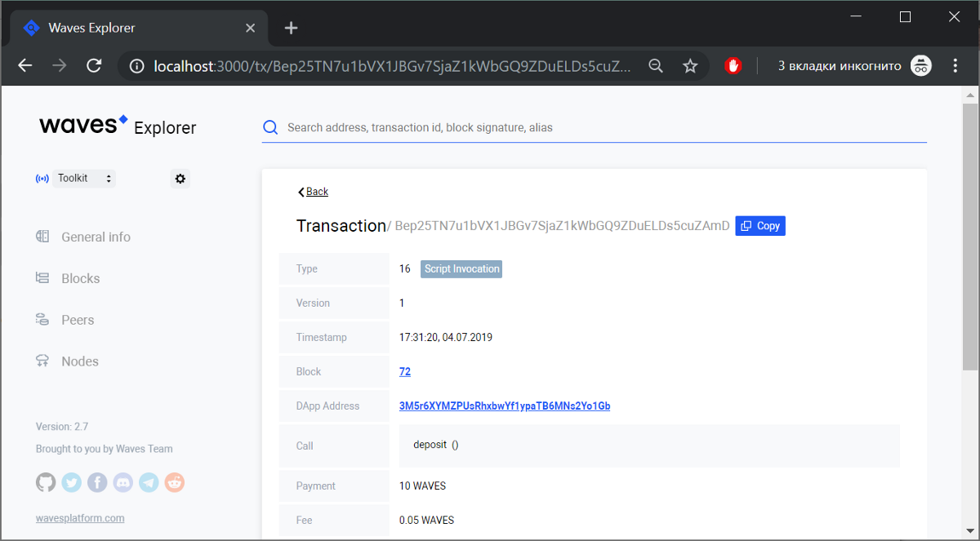Open the Toolkit network selector

click(x=84, y=178)
